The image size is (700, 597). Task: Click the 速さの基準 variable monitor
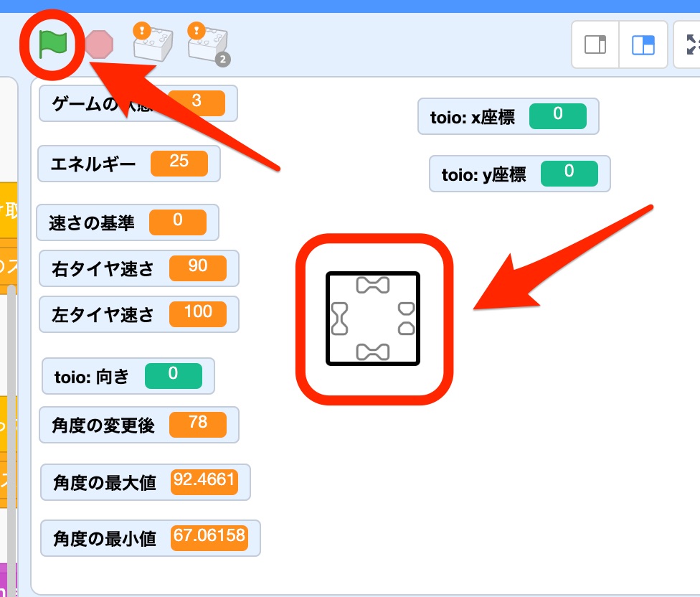click(128, 222)
